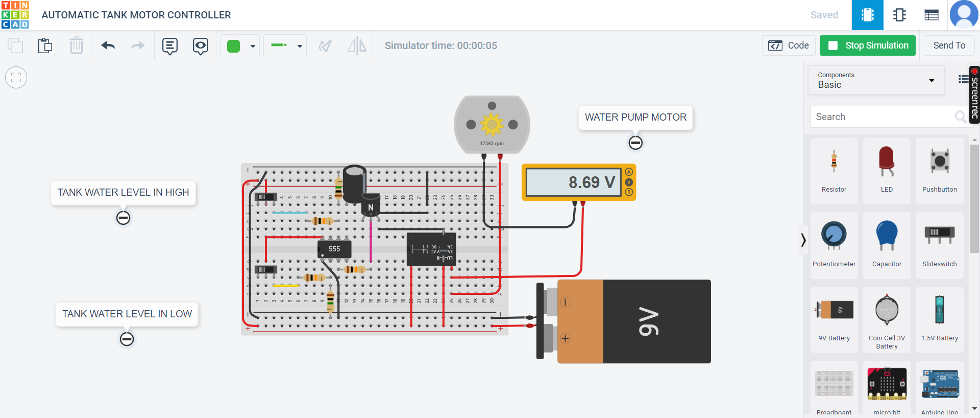Collapse the WATER PUMP MOTOR note
The image size is (980, 418).
click(635, 143)
